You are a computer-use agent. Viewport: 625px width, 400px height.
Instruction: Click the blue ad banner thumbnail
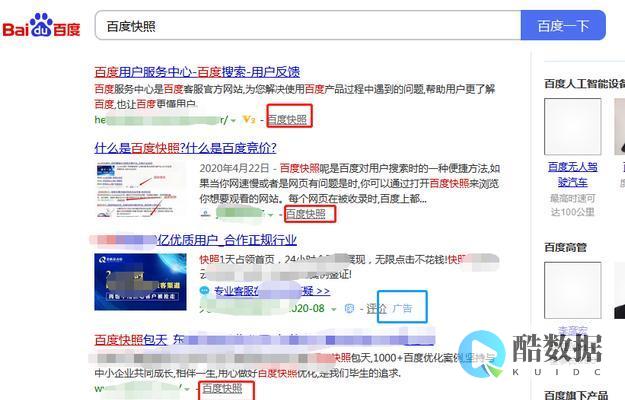point(141,281)
